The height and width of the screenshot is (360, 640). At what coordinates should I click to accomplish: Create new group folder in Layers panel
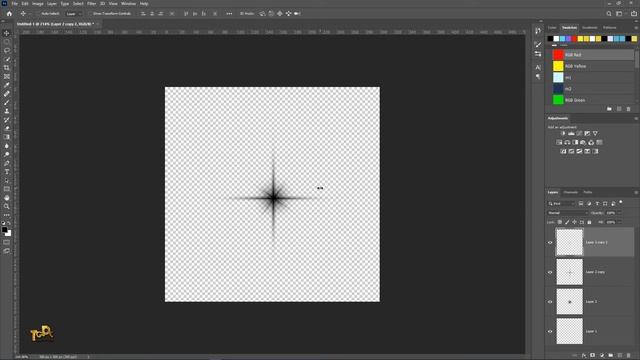point(611,356)
